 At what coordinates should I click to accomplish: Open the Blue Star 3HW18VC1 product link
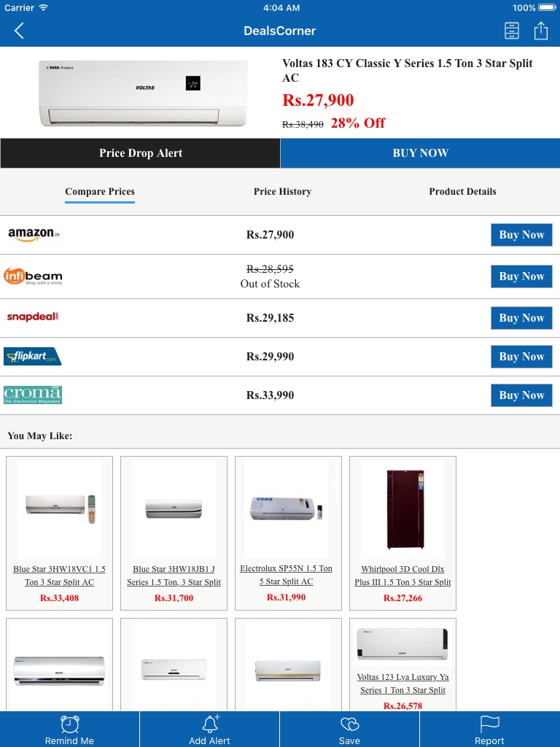pos(60,576)
